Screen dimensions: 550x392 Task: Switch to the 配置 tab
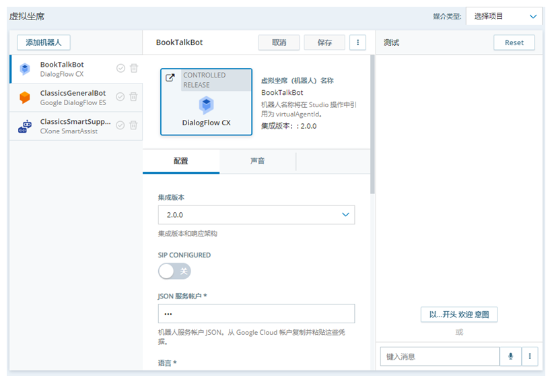coord(181,161)
